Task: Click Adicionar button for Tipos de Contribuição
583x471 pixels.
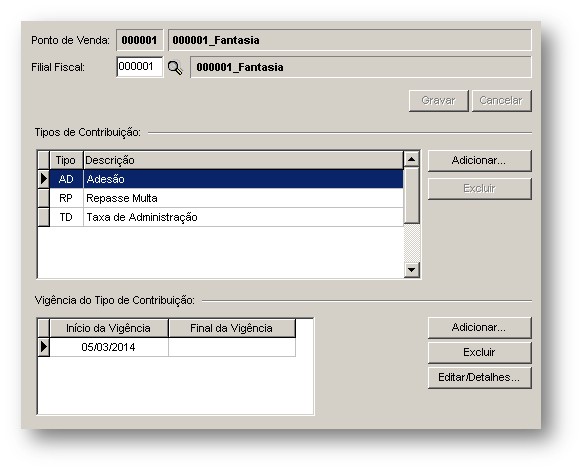Action: [x=480, y=161]
